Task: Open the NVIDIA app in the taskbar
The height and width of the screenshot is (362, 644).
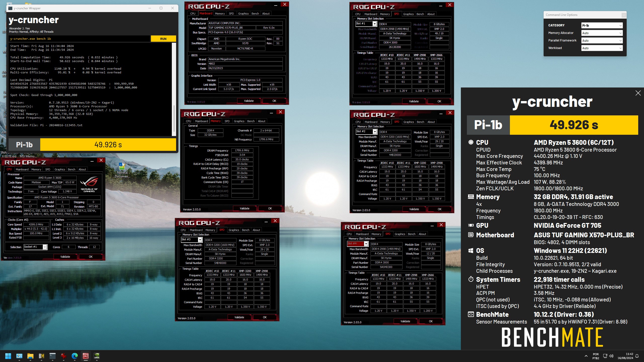Action: click(x=97, y=356)
